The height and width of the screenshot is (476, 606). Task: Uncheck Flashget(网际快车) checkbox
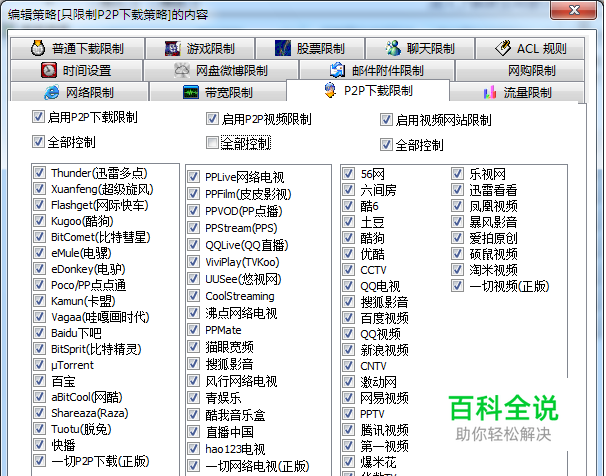coord(39,205)
